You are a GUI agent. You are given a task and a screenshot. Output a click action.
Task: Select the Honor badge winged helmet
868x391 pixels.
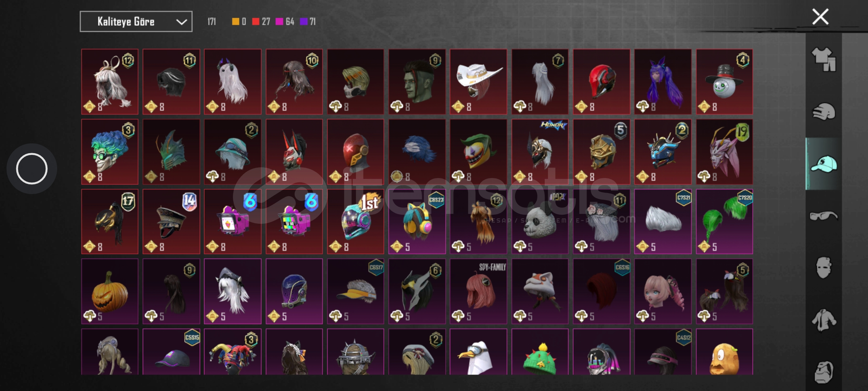click(540, 152)
